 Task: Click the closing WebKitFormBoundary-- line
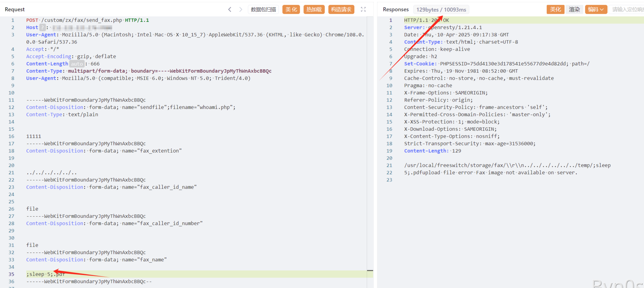[x=89, y=281]
